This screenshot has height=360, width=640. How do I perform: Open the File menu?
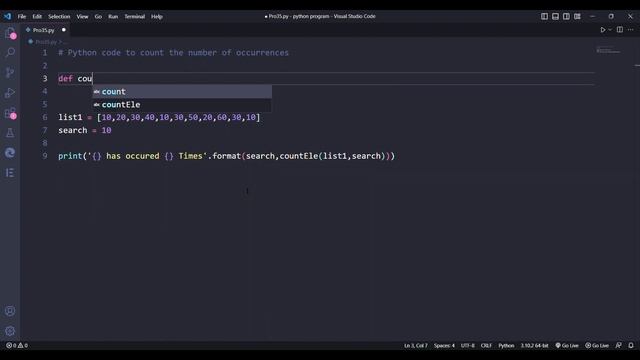coord(22,16)
